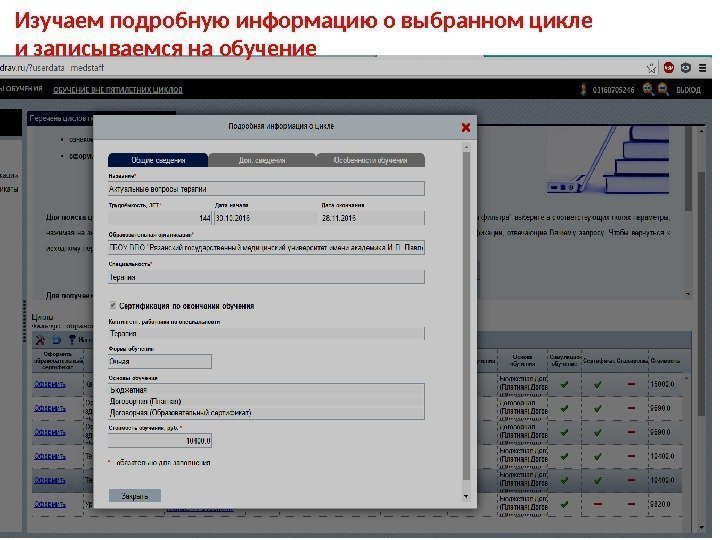Click the 'Название' field with 'Актуальные вопросы терапии'
720x540 pixels.
coord(266,189)
